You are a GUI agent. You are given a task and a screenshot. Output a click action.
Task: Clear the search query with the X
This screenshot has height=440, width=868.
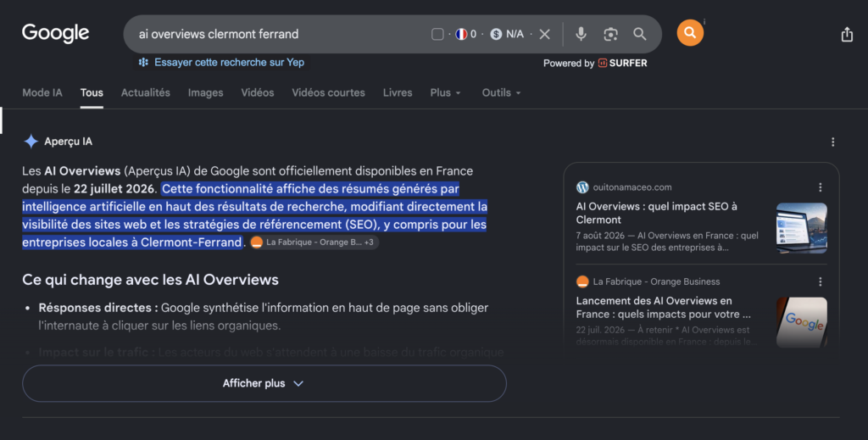(x=545, y=34)
